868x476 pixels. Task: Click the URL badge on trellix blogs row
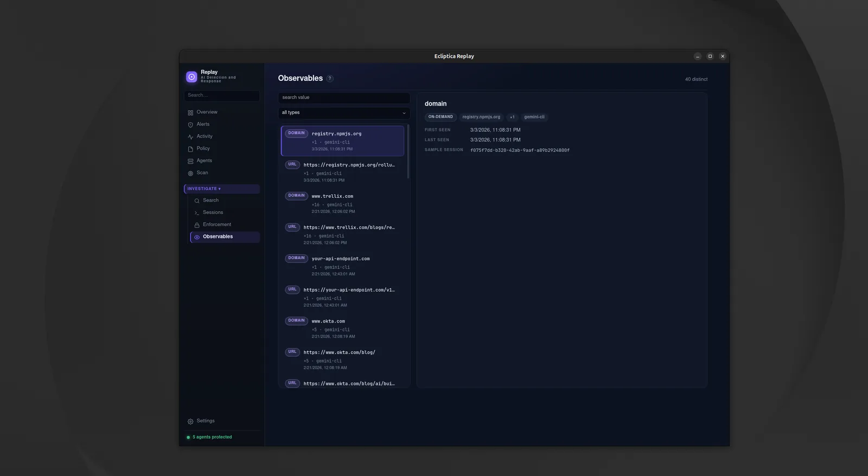(x=292, y=227)
